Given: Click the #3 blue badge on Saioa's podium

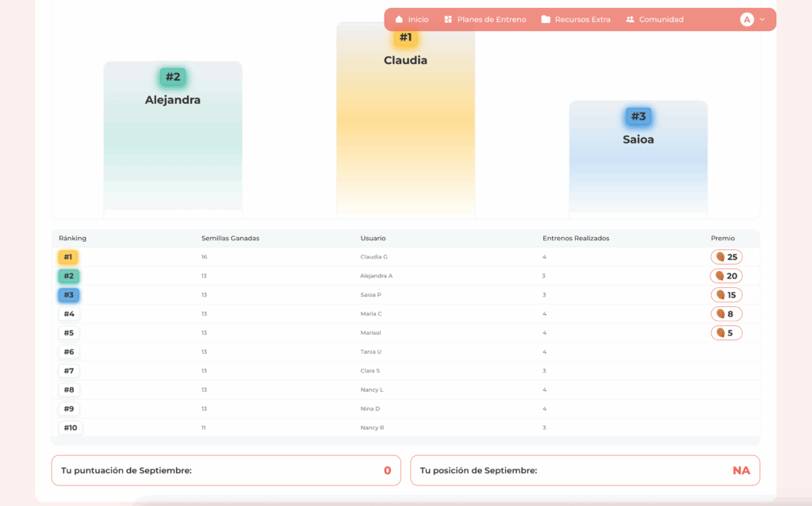Looking at the screenshot, I should pos(638,117).
